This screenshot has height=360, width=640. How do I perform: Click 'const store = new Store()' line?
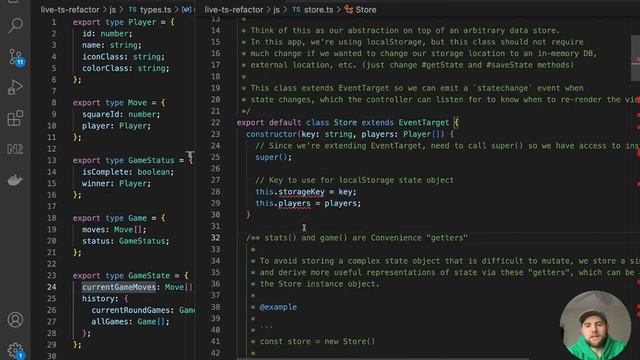(x=317, y=341)
